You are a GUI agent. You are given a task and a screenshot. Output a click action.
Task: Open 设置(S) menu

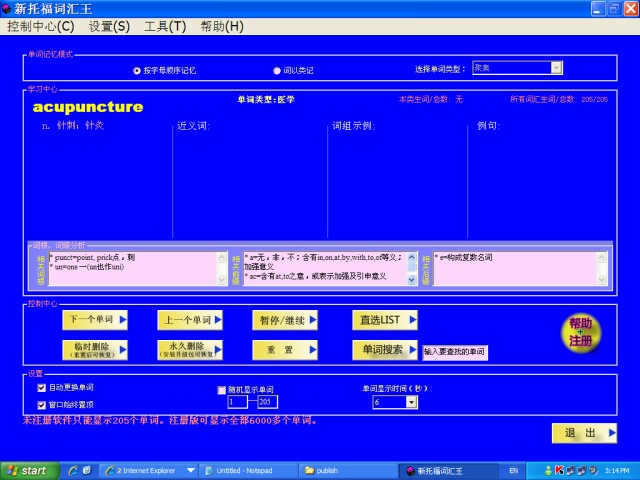(109, 27)
